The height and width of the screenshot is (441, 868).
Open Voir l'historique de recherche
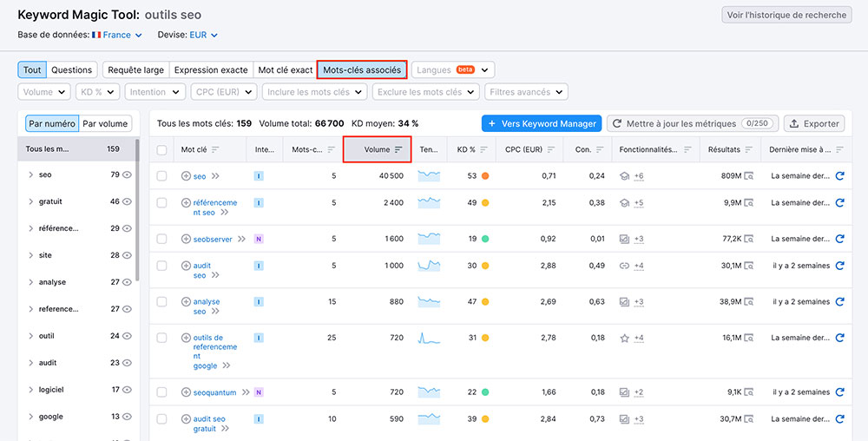click(786, 15)
